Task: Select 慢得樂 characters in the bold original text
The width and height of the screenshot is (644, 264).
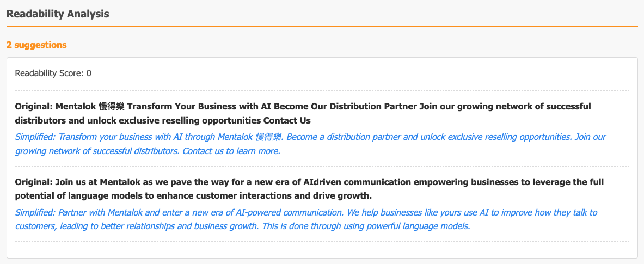Action: click(x=111, y=107)
